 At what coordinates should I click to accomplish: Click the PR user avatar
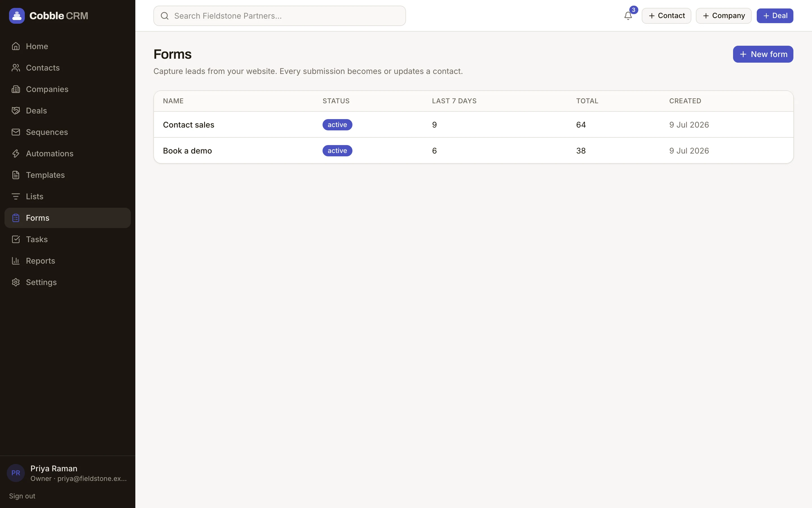tap(16, 473)
